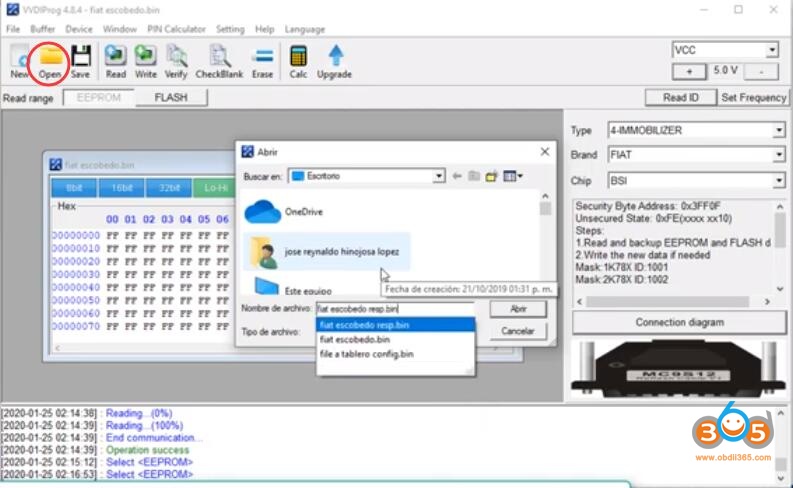Select jose reynaldo hinojosa lopez folder
Screen dimensions: 793x488
(327, 251)
